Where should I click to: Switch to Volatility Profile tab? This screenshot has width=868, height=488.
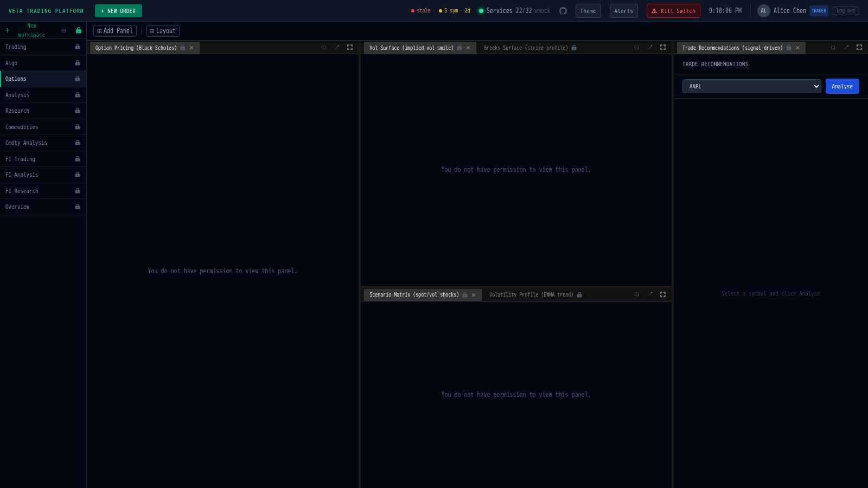coord(531,295)
